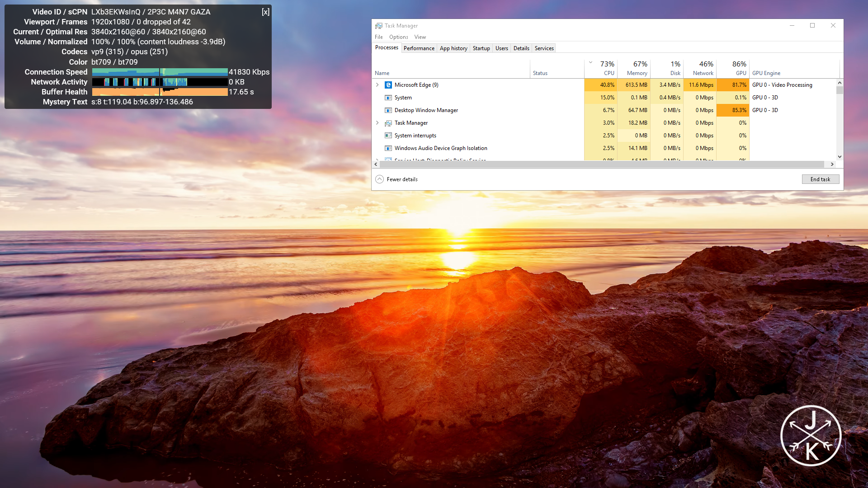The width and height of the screenshot is (868, 488).
Task: Click the video ID LXb3EKWsInQ text
Action: click(116, 12)
